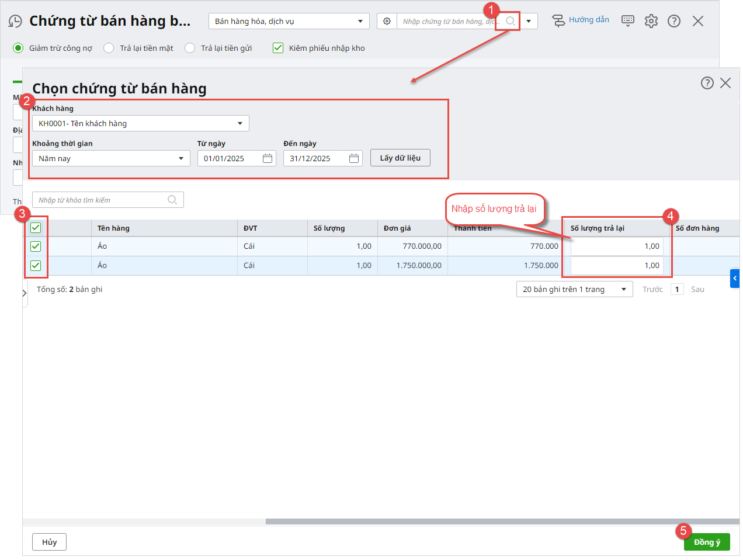The width and height of the screenshot is (743, 560).
Task: Toggle the select-all checkbox in table header
Action: click(36, 228)
